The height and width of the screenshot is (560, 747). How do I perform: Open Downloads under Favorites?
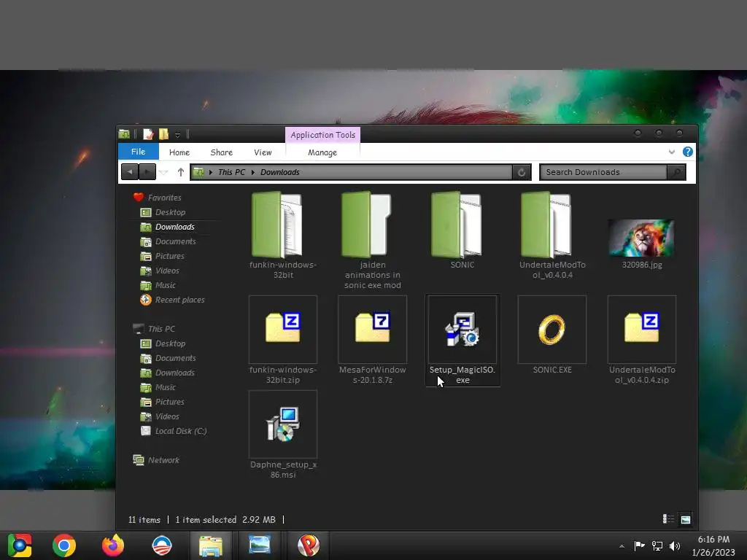[x=175, y=227]
